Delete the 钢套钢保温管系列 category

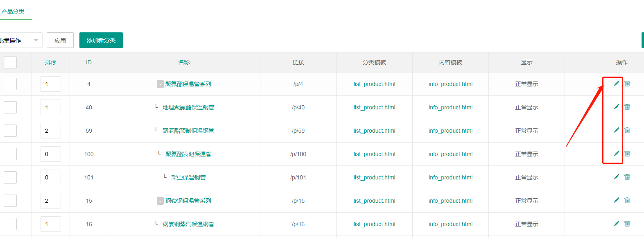pos(627,200)
